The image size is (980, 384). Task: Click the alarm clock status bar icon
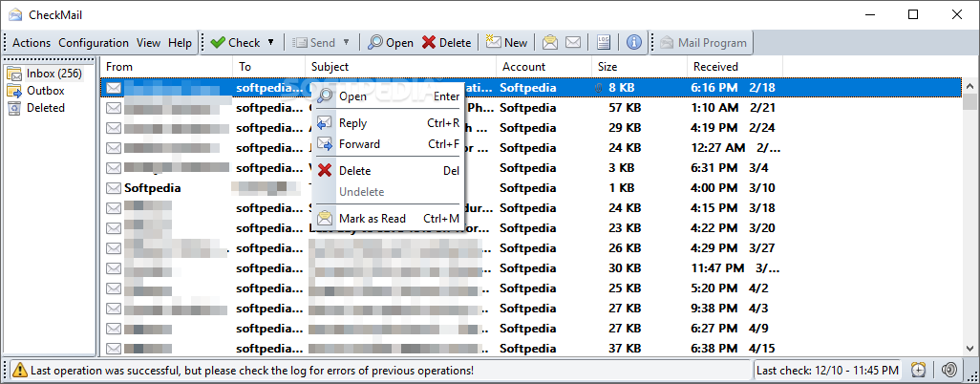coord(919,370)
